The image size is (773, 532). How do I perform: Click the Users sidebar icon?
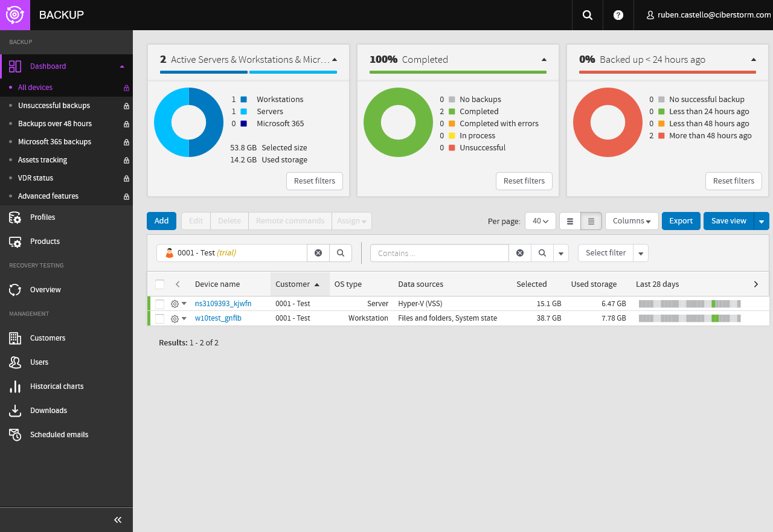pos(15,362)
